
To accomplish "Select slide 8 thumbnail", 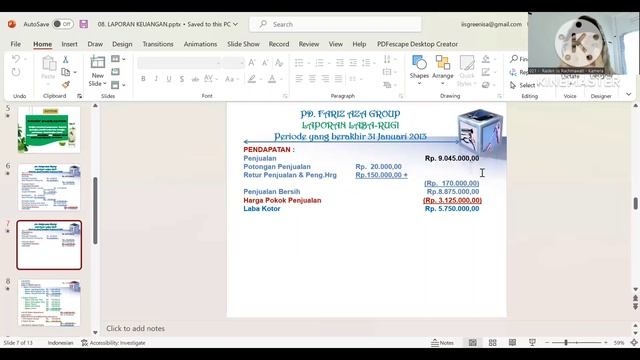I will pyautogui.click(x=49, y=303).
